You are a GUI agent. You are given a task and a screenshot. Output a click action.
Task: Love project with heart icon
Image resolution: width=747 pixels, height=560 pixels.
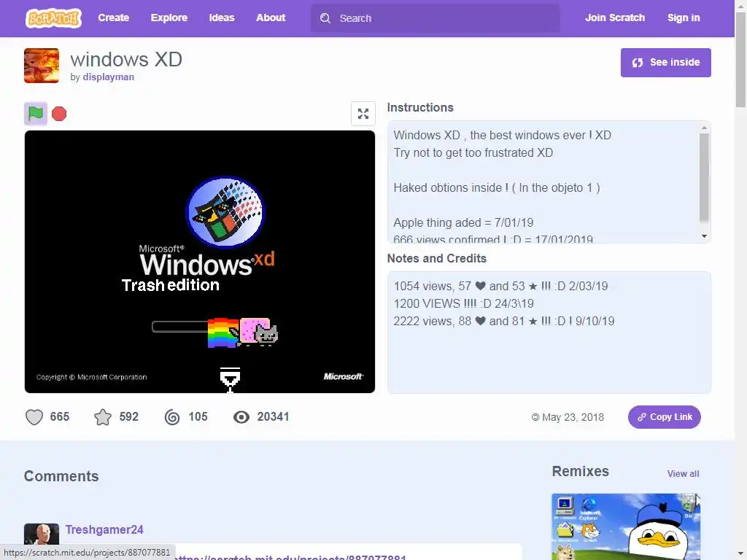point(34,417)
